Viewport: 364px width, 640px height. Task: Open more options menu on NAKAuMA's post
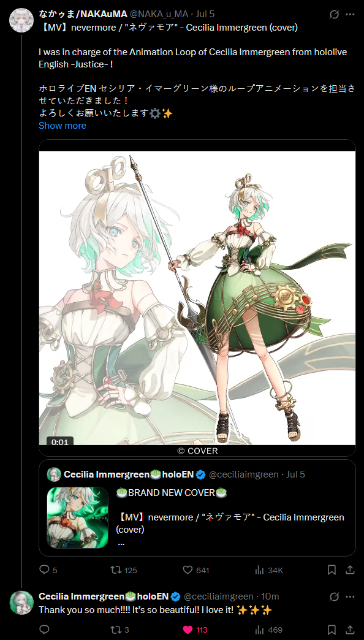pos(350,14)
